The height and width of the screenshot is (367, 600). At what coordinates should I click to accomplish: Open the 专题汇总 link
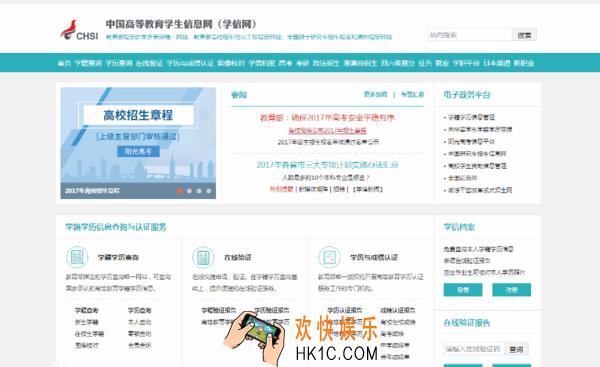pos(412,94)
